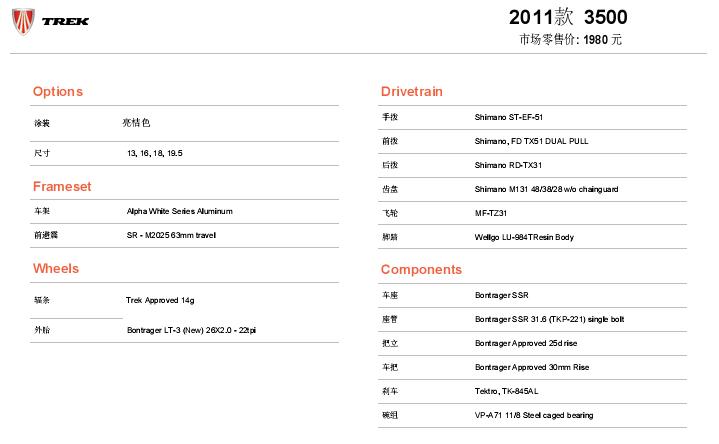Select the Trek Approved 14g spokes value
This screenshot has height=444, width=719.
coord(160,300)
